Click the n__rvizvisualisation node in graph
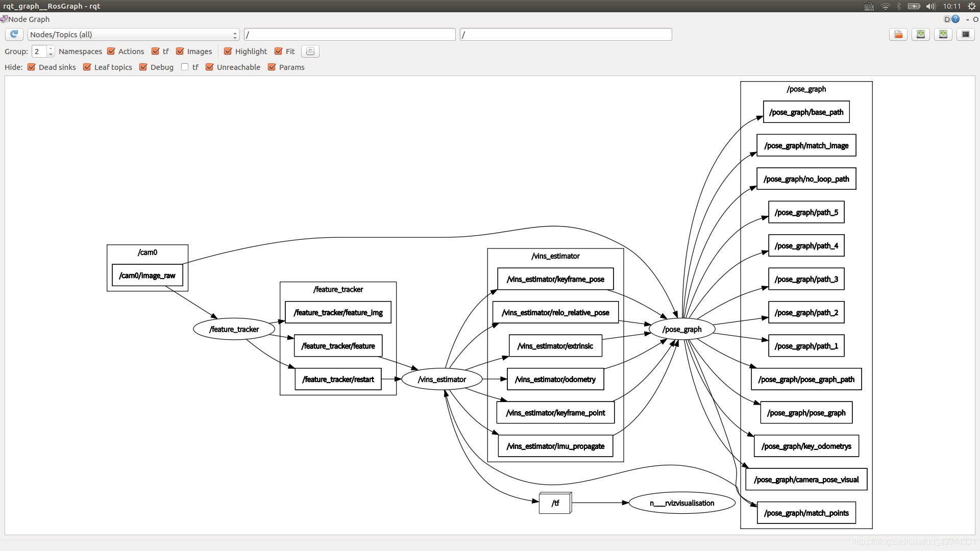The image size is (980, 551). [x=681, y=503]
